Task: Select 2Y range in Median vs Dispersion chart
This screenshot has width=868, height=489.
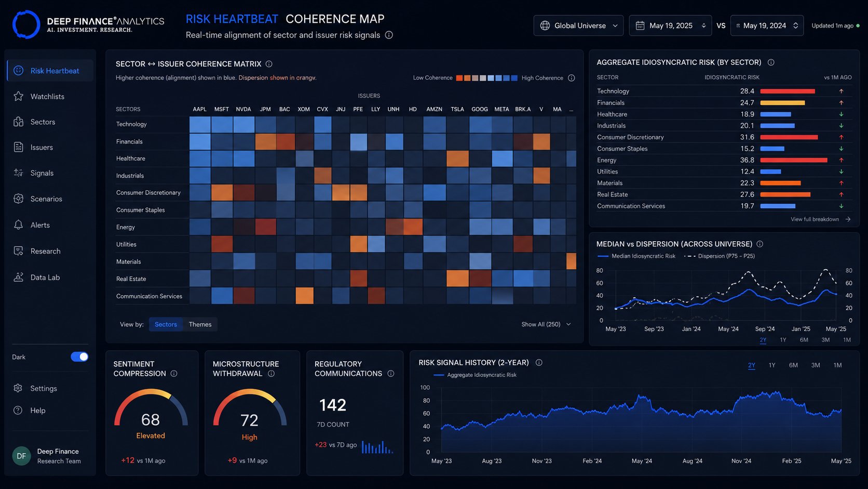Action: click(763, 340)
